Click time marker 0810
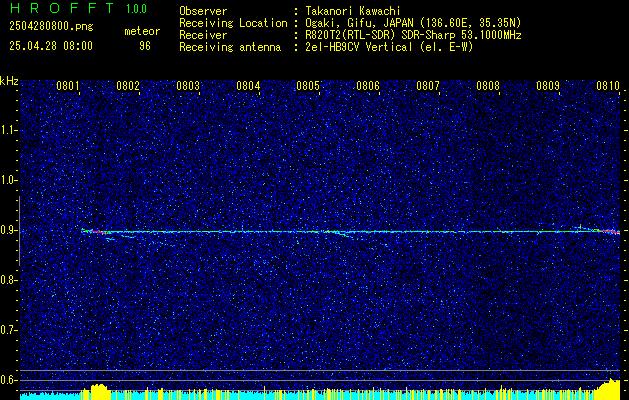The image size is (629, 400). [x=608, y=86]
